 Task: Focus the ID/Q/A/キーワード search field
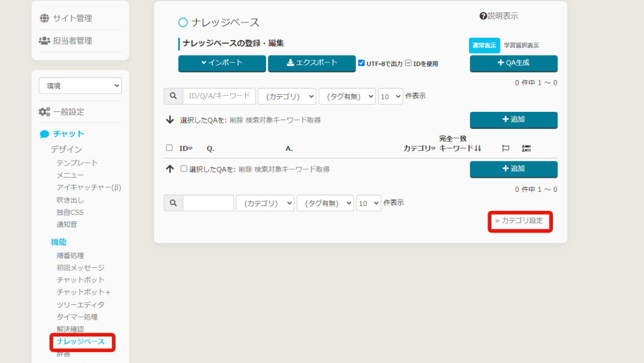pyautogui.click(x=219, y=96)
